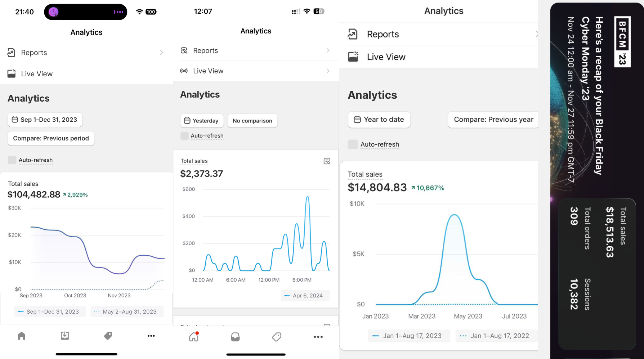The height and width of the screenshot is (359, 644).
Task: Click the May 2–Aug 31, 2023 legend chip
Action: [x=127, y=311]
